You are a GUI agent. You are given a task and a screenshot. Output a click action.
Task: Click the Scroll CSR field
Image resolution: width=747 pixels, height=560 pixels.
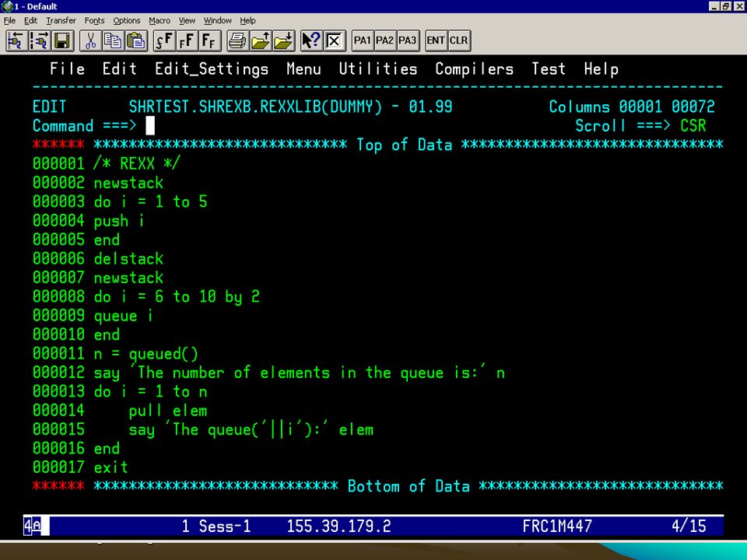693,126
